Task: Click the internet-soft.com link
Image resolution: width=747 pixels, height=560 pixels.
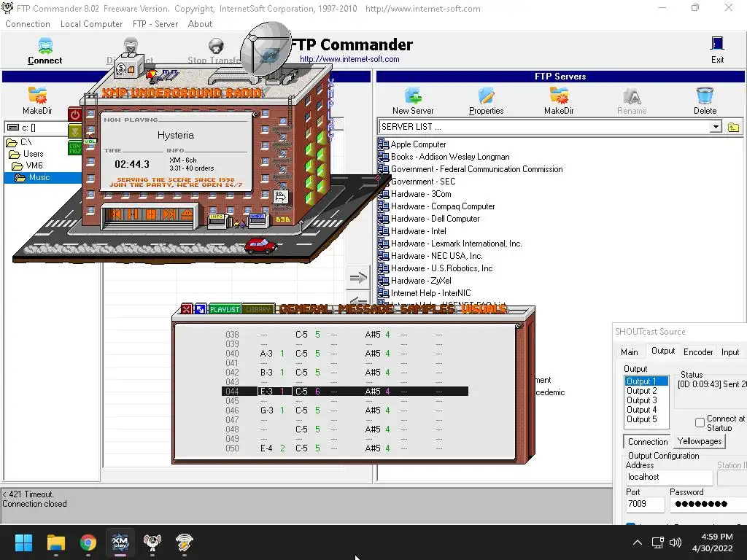Action: [x=349, y=59]
